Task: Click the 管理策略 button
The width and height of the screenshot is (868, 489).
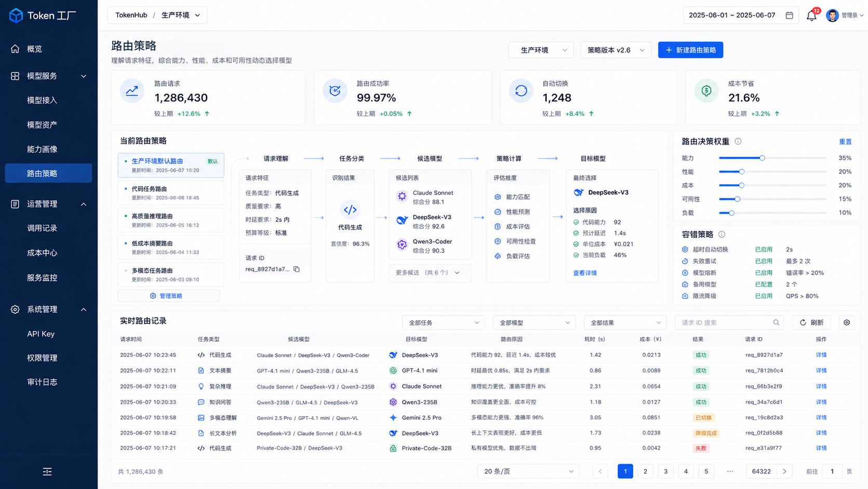Action: pyautogui.click(x=169, y=296)
